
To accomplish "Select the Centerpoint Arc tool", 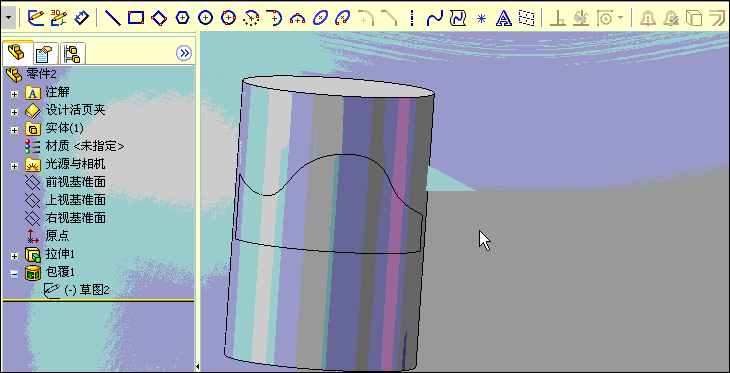I will coord(251,18).
